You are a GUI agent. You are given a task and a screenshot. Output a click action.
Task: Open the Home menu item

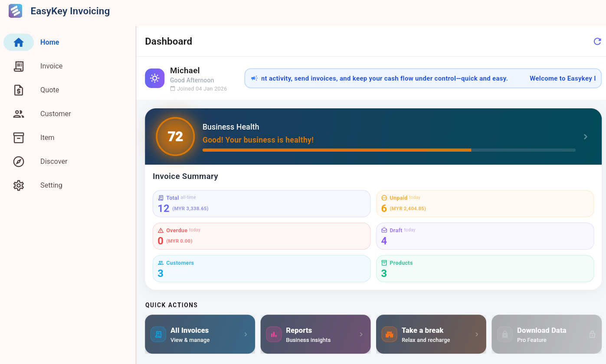pyautogui.click(x=69, y=42)
